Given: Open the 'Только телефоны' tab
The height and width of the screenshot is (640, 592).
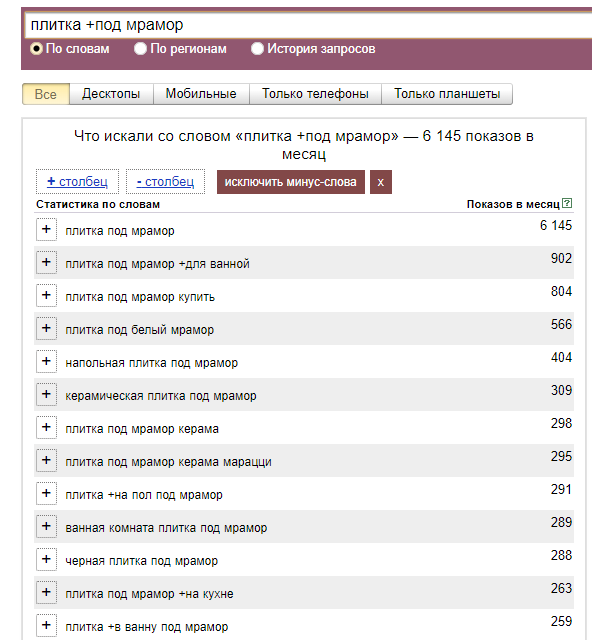Looking at the screenshot, I should [315, 94].
